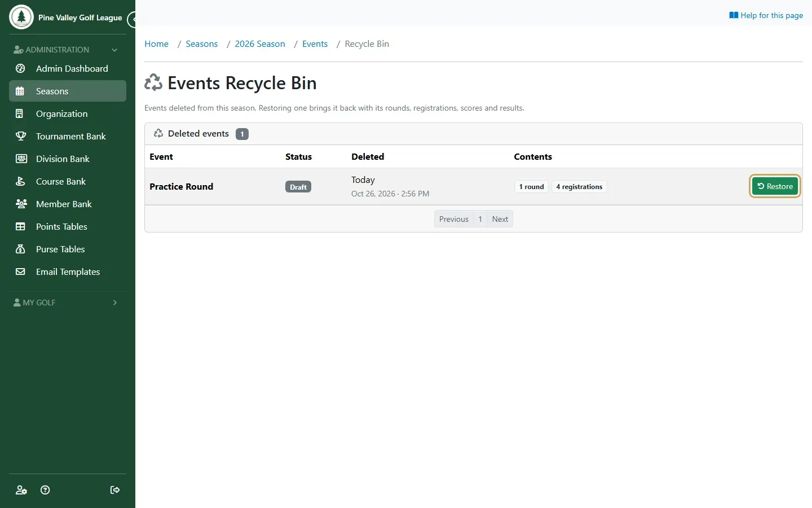
Task: Collapse the sidebar with the arrow toggle
Action: (132, 20)
